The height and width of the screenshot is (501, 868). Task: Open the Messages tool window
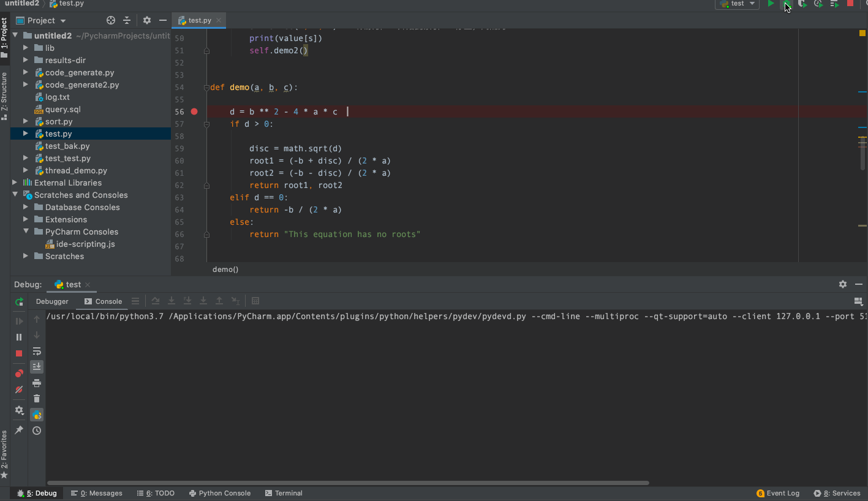96,493
